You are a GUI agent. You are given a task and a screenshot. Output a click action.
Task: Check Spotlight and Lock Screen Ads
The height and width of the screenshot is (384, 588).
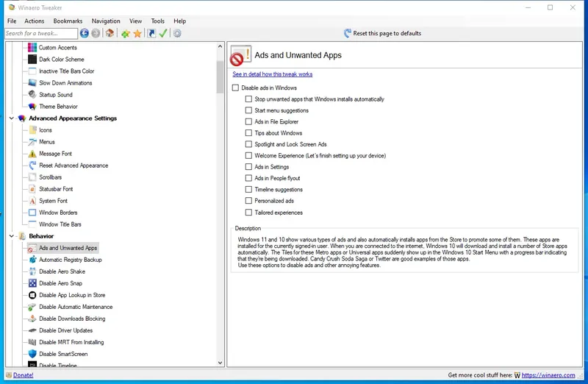pyautogui.click(x=248, y=143)
